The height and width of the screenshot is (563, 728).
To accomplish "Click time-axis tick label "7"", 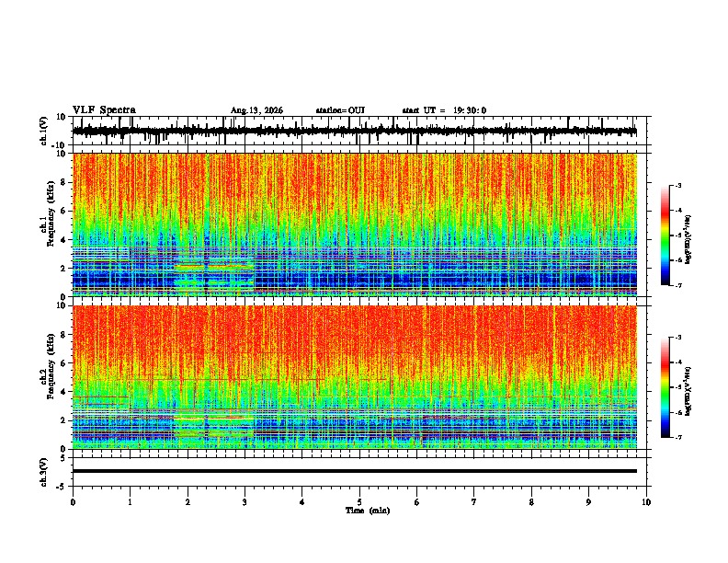I will point(474,502).
